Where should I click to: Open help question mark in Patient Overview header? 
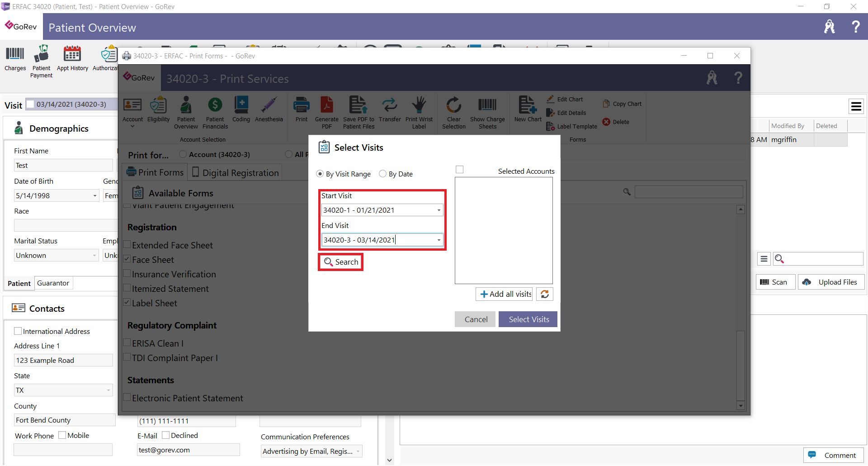coord(855,27)
